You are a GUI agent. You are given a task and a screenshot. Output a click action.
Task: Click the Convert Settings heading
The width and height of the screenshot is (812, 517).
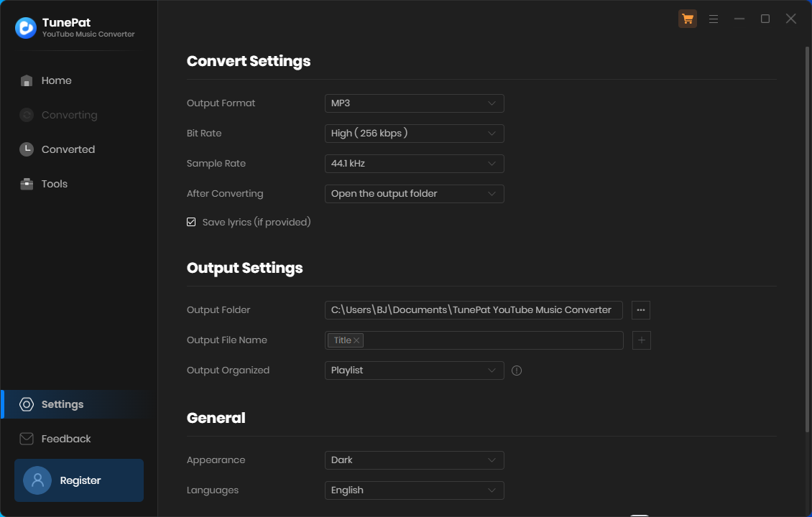(249, 61)
